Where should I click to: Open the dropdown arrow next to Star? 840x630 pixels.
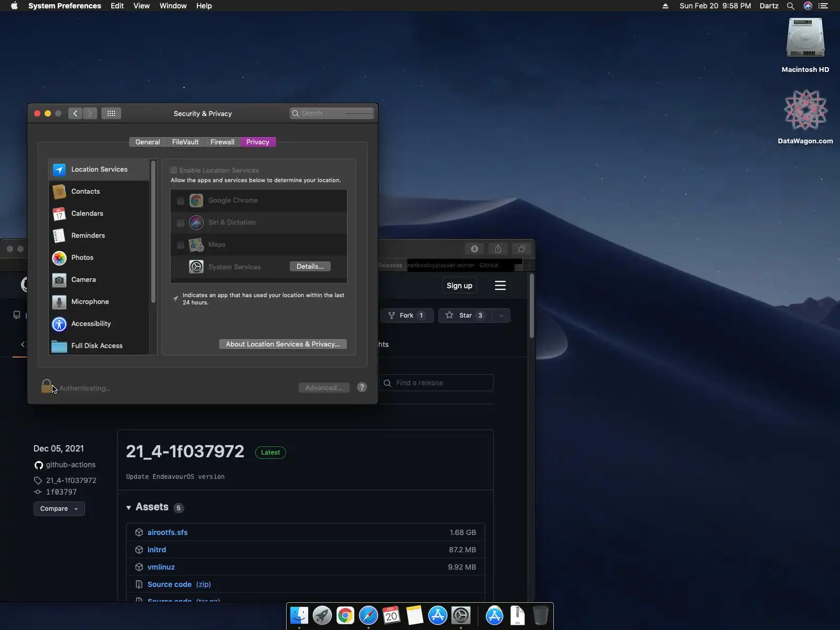501,316
